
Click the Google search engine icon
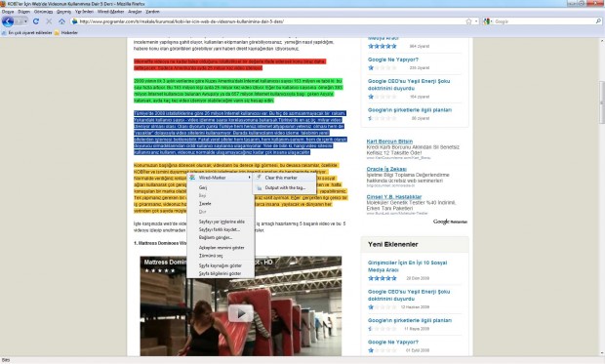point(486,21)
